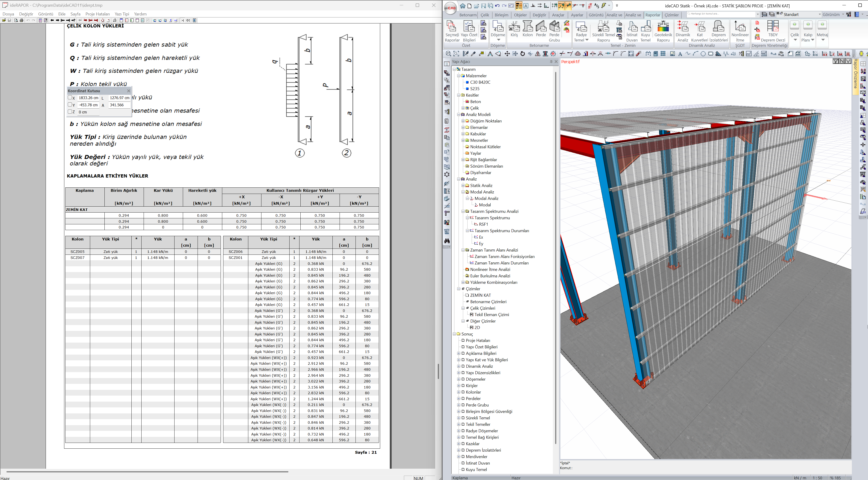Open the Standart dropdown in ribbon

click(x=820, y=15)
